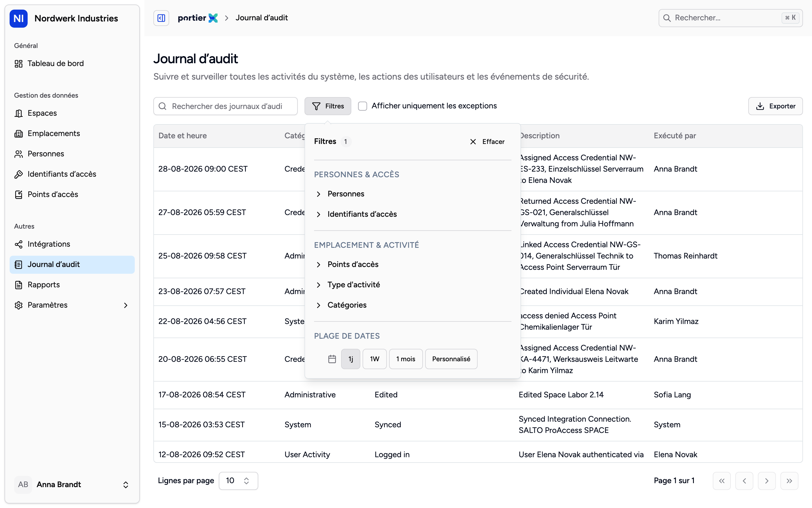Click the Journal d'audit breadcrumb
Viewport: 812px width, 508px height.
coord(261,18)
